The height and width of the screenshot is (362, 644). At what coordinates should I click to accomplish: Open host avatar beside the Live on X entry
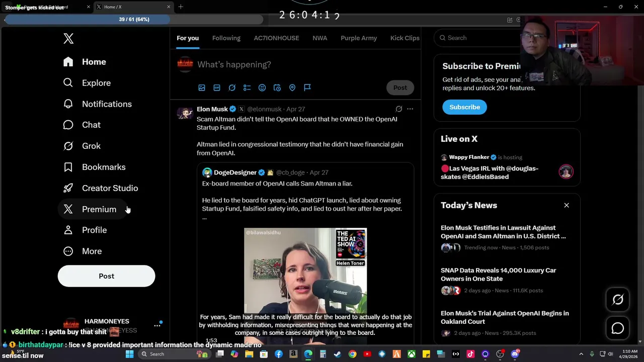[566, 171]
